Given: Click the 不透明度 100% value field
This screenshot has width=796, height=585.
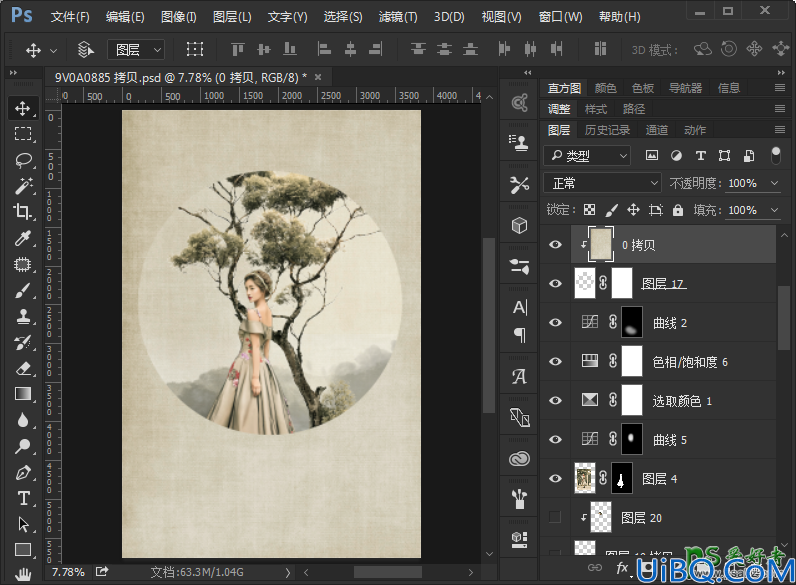Looking at the screenshot, I should (x=743, y=183).
